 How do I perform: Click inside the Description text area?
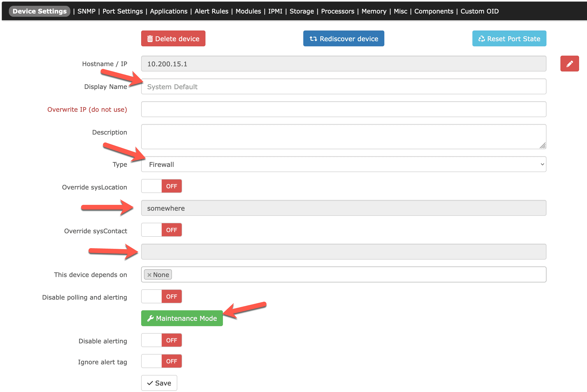click(x=344, y=137)
